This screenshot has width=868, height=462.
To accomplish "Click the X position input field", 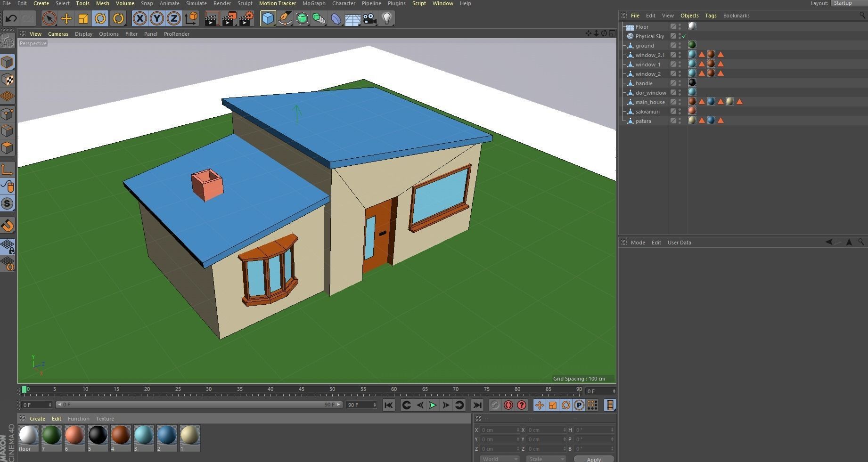I will pos(500,430).
